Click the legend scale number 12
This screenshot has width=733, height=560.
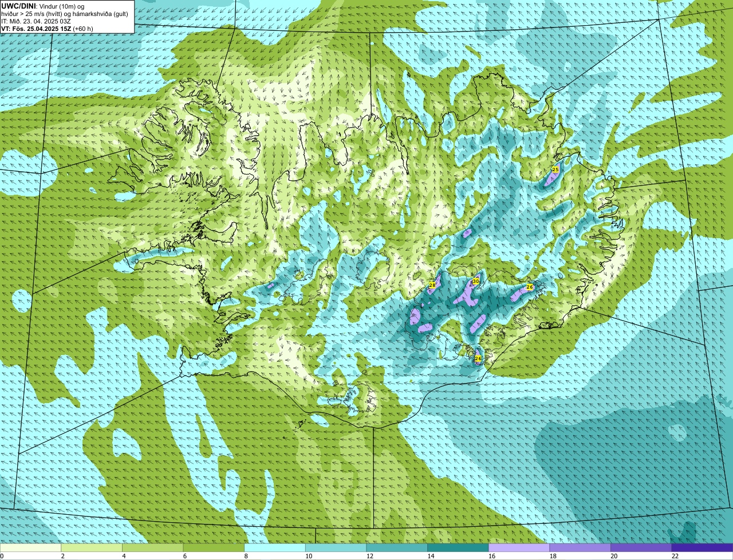point(369,556)
